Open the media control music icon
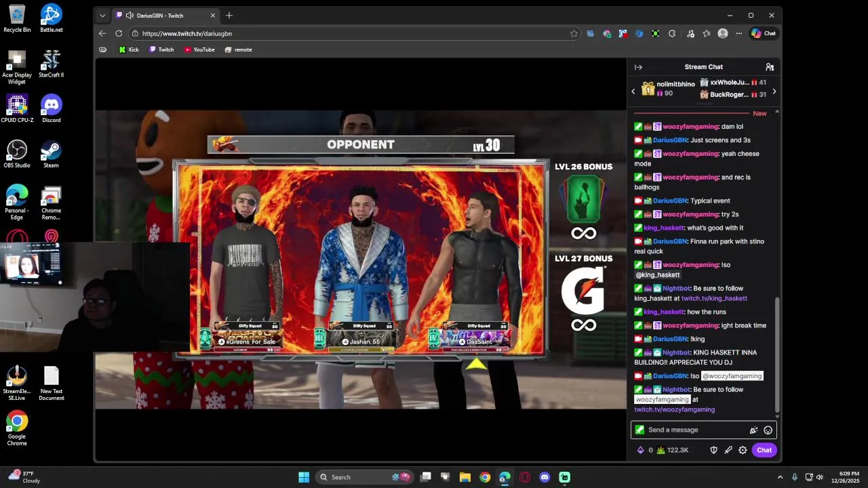Screen dimensions: 868x488 coord(690,33)
